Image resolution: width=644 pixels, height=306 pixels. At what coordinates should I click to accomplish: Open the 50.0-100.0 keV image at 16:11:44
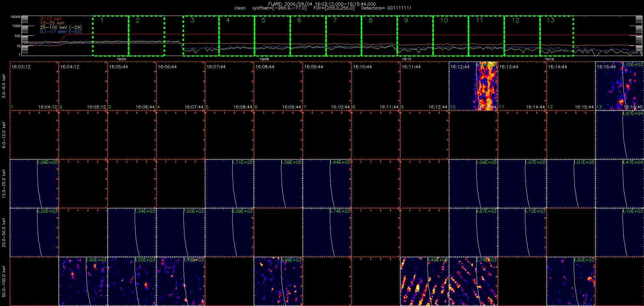424,281
